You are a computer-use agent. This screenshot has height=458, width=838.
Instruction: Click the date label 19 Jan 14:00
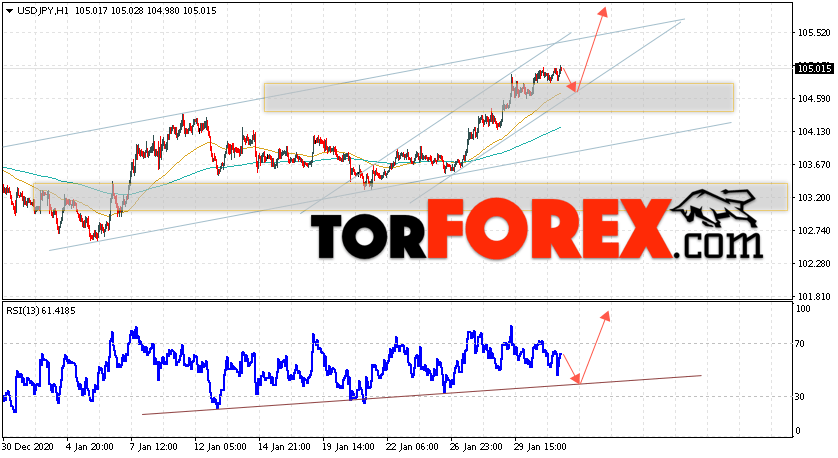348,447
